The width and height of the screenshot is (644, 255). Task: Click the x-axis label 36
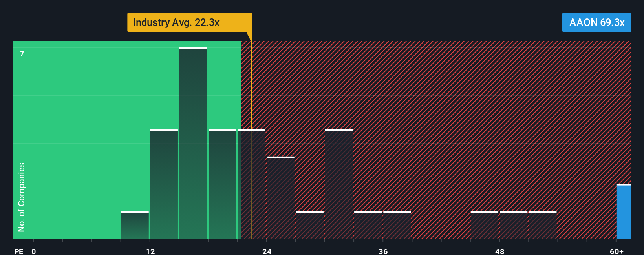pyautogui.click(x=383, y=251)
